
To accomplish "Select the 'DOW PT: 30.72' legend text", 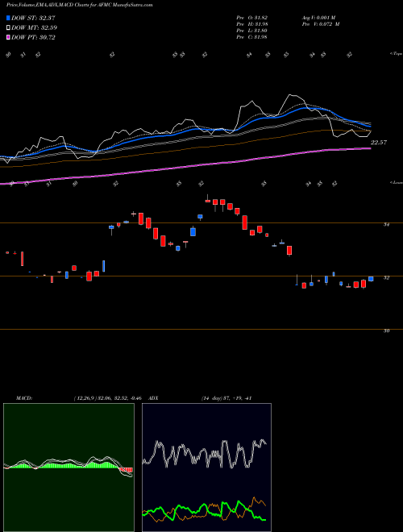I will click(x=33, y=37).
